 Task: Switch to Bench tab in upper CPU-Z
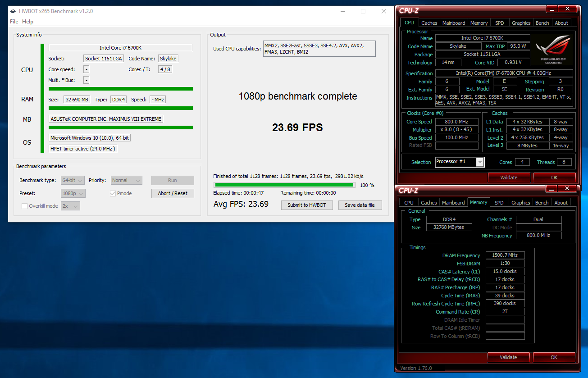click(x=542, y=23)
